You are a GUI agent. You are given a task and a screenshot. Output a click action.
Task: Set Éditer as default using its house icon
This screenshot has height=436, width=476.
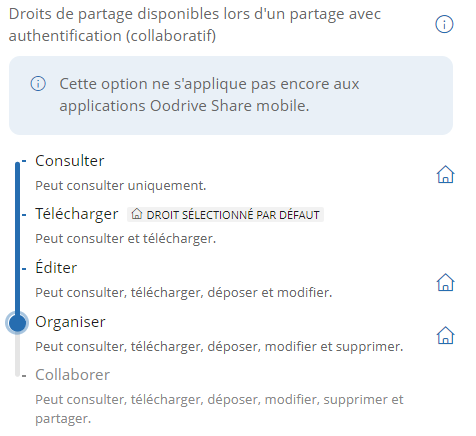tap(445, 282)
